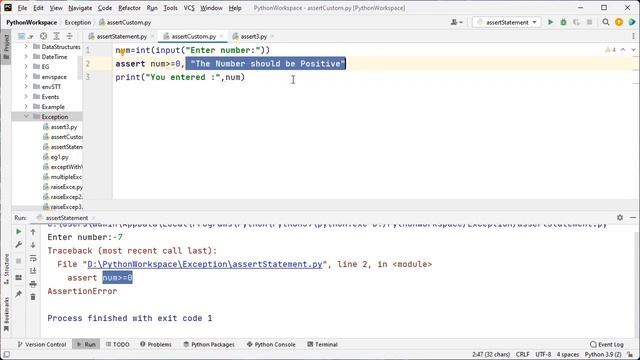Screen dimensions: 640x360
Task: Close the assertCustom.py tab
Action: pos(222,36)
